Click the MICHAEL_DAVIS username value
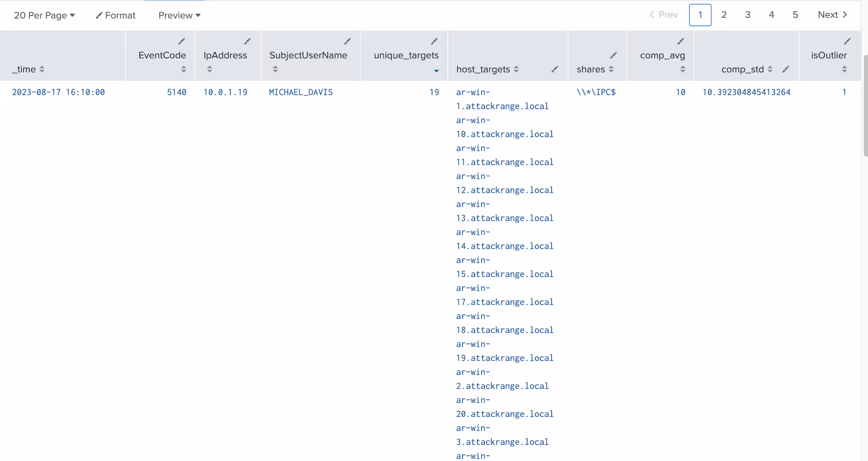Image resolution: width=868 pixels, height=461 pixels. click(x=300, y=92)
